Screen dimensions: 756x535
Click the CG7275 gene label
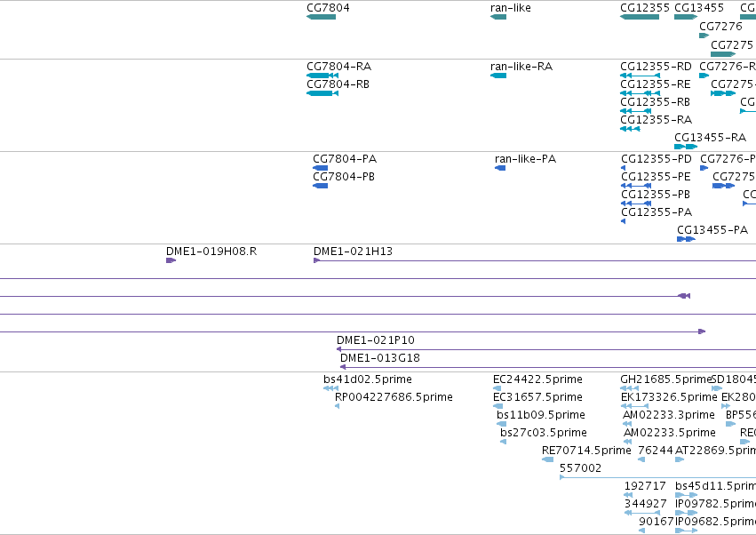coord(732,44)
